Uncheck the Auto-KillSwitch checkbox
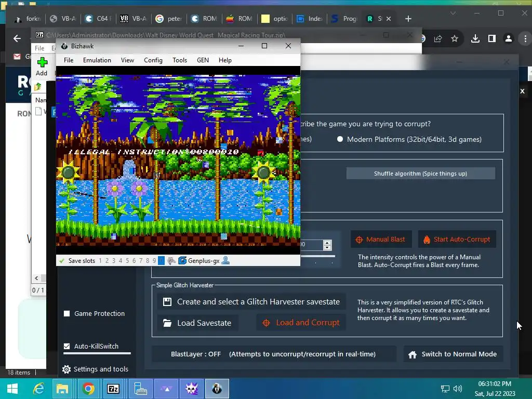The width and height of the screenshot is (532, 399). 67,346
